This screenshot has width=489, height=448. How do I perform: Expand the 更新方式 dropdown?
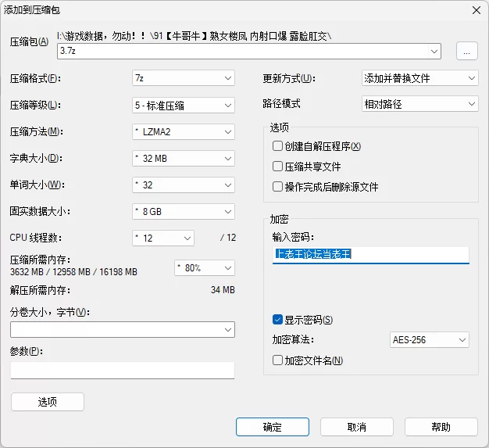[x=420, y=78]
